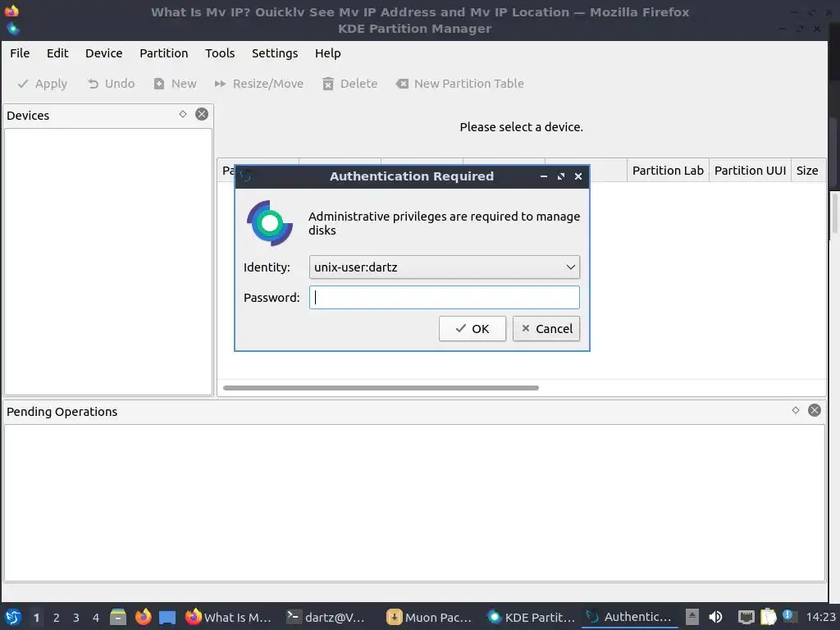The image size is (840, 630).
Task: Close the Devices panel
Action: 202,114
